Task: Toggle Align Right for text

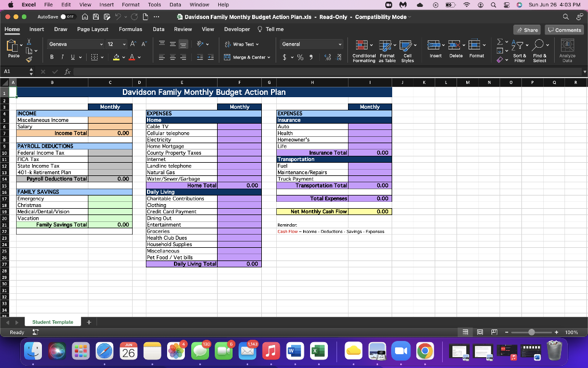Action: coord(183,57)
